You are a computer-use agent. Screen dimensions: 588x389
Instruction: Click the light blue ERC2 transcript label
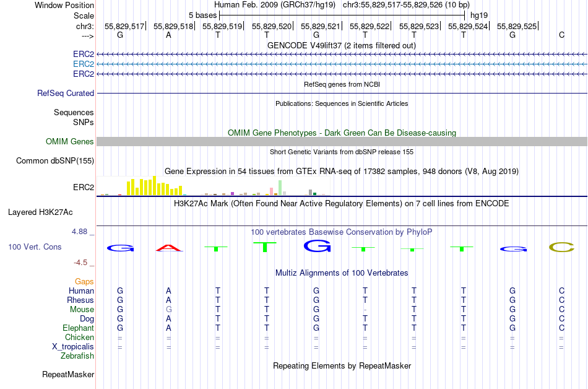(x=84, y=64)
